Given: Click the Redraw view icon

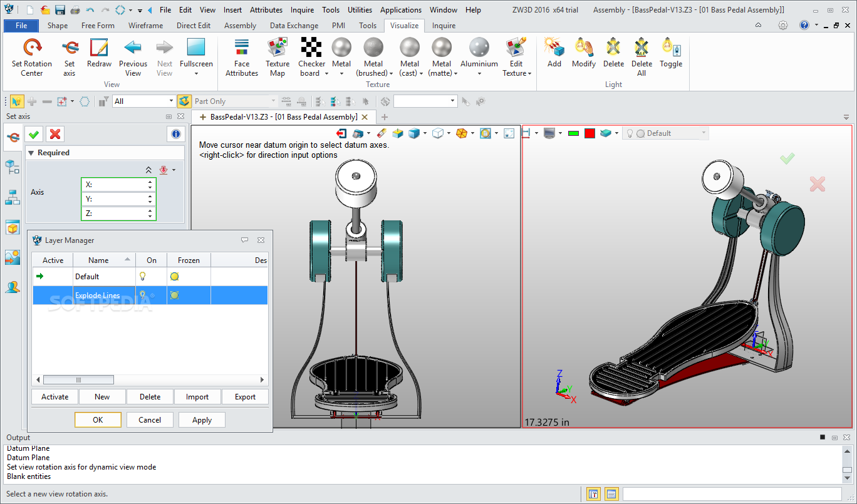Looking at the screenshot, I should tap(99, 53).
